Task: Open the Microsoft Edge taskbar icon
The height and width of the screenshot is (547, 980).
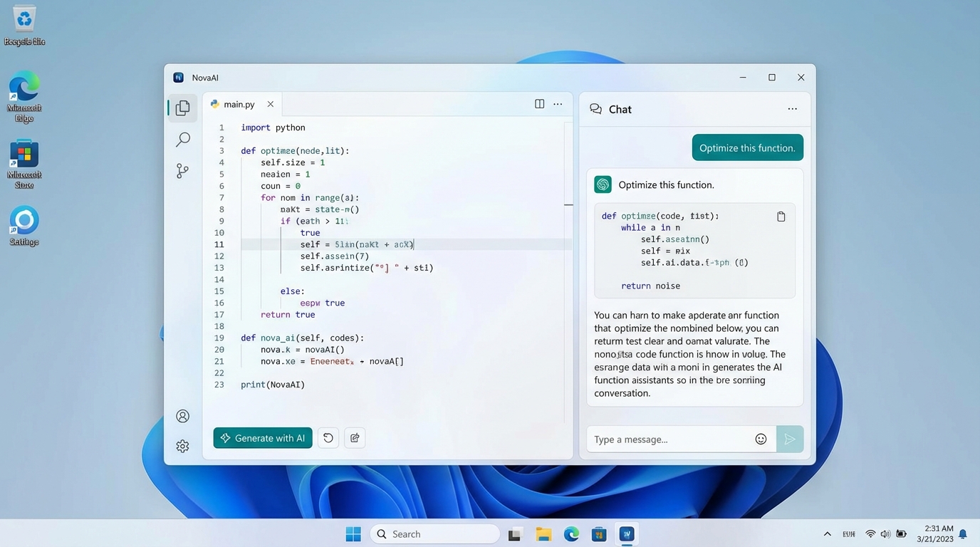Action: tap(571, 533)
